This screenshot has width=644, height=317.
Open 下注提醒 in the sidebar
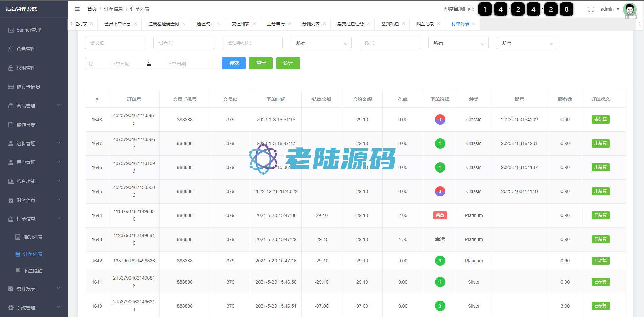[x=33, y=271]
